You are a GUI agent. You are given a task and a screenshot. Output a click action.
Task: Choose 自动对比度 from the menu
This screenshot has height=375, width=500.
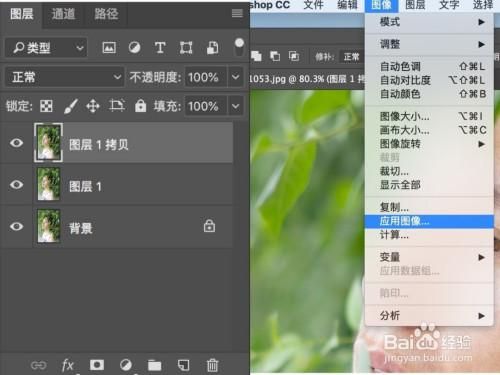[429, 80]
